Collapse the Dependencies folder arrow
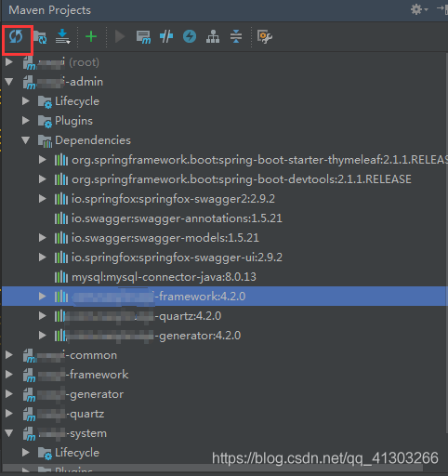Image resolution: width=448 pixels, height=476 pixels. [26, 140]
